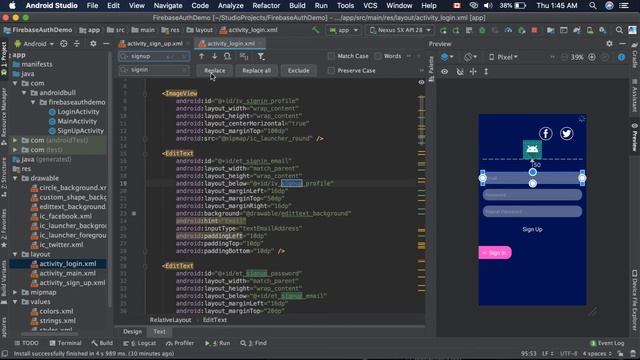
Task: Open macOS Spotlight search in menu bar
Action: [x=593, y=6]
